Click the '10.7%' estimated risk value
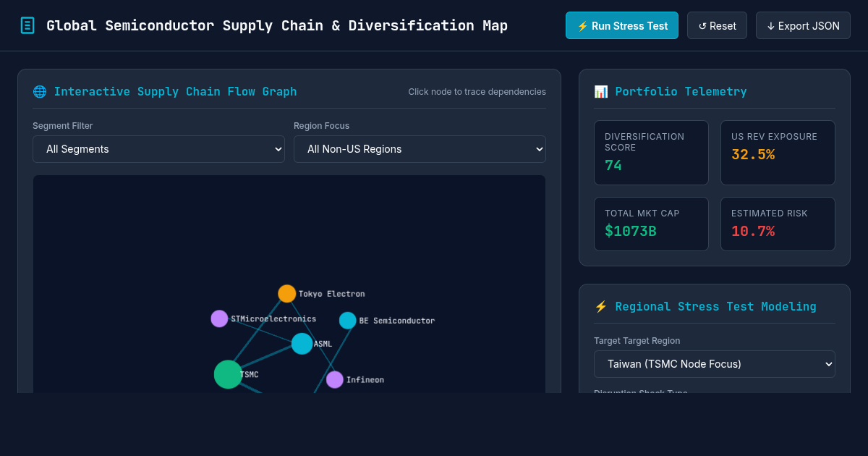 pyautogui.click(x=753, y=232)
